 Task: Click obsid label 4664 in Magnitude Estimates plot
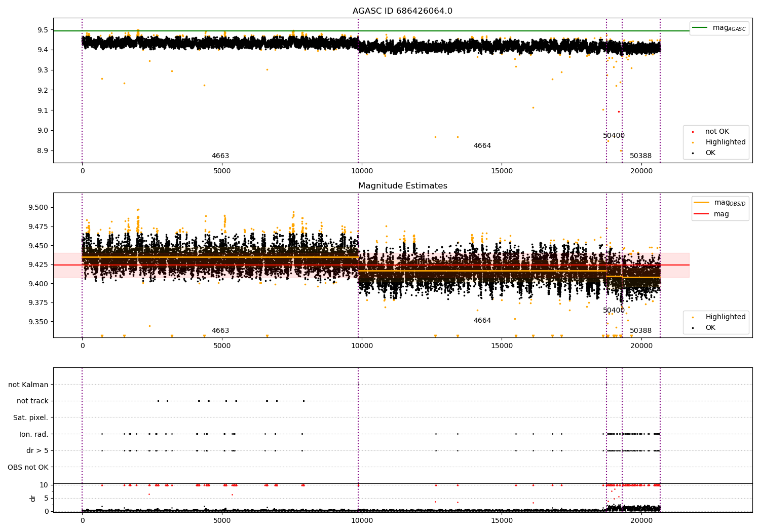pos(482,321)
